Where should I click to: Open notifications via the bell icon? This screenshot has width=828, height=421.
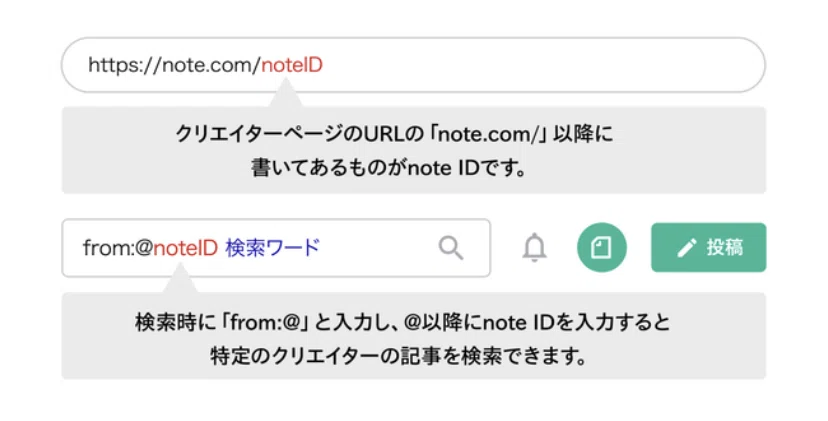tap(534, 247)
